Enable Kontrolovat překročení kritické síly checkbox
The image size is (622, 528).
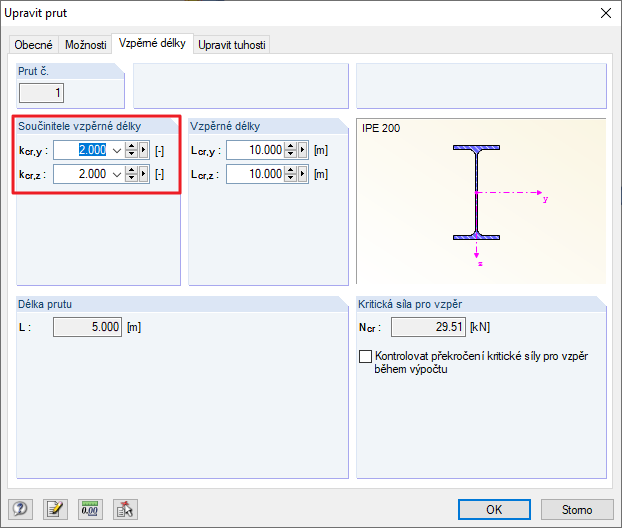click(x=365, y=356)
